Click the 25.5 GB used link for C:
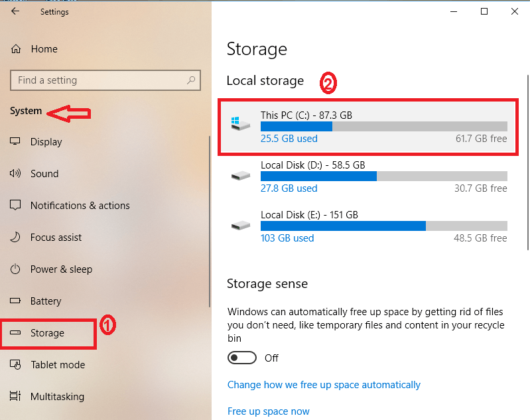530x420 pixels. [x=289, y=139]
